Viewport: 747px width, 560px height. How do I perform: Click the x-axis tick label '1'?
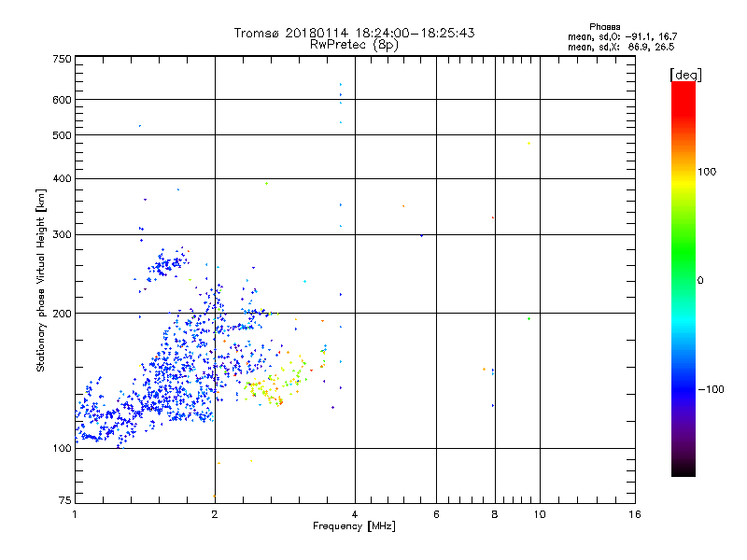pos(75,514)
